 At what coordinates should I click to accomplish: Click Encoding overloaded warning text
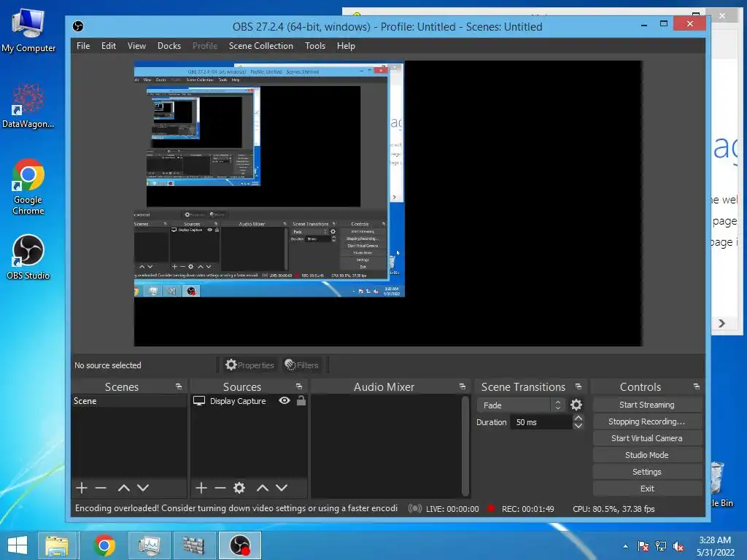coord(236,508)
